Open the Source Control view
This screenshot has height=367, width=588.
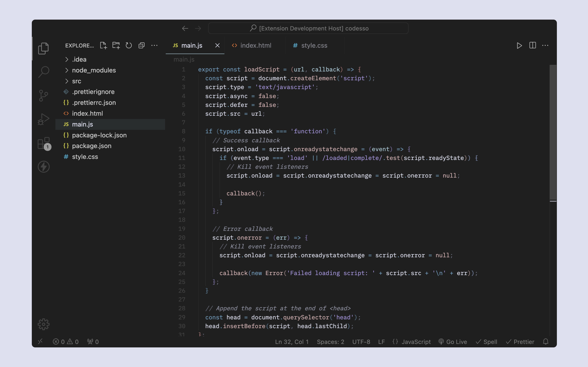click(44, 95)
